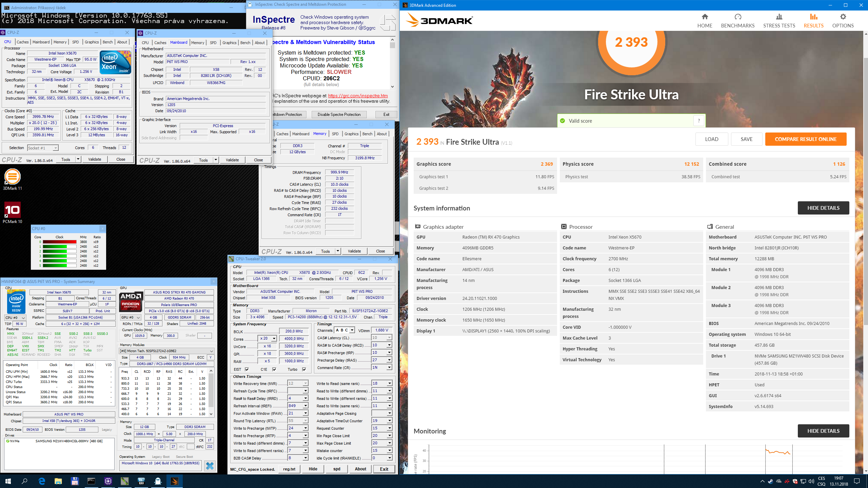868x488 pixels.
Task: Click the LOAD button in 3DMark
Action: (711, 139)
